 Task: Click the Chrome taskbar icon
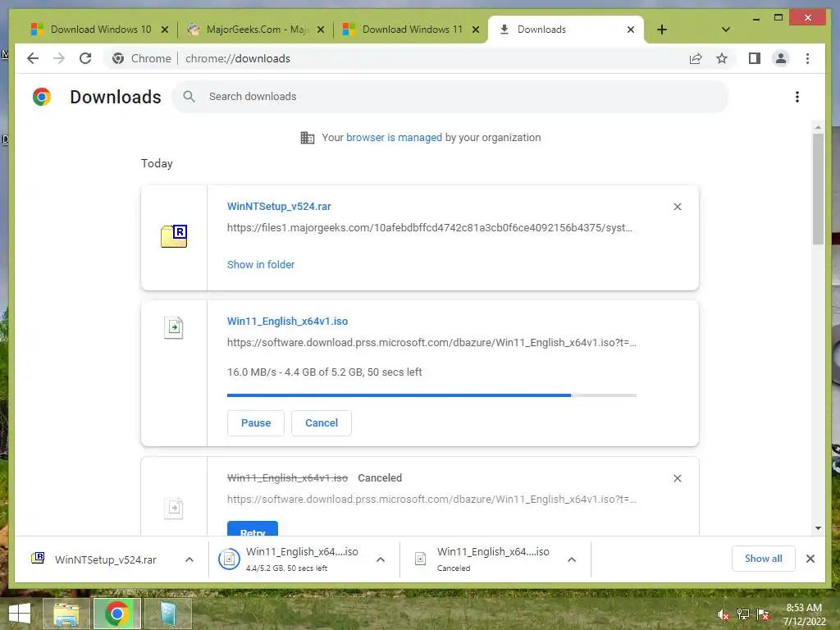pyautogui.click(x=116, y=614)
